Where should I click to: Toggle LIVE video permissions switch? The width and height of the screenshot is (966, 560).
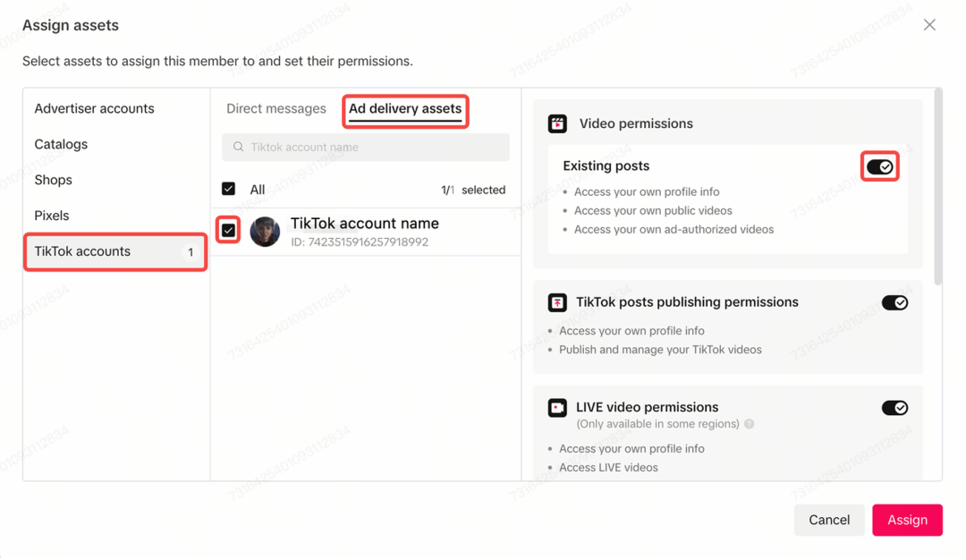coord(894,408)
